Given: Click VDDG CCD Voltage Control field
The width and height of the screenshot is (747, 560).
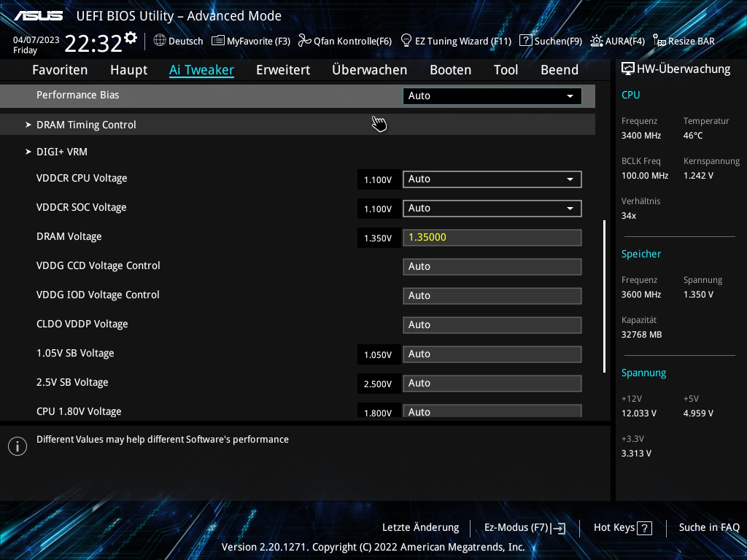Looking at the screenshot, I should click(492, 267).
